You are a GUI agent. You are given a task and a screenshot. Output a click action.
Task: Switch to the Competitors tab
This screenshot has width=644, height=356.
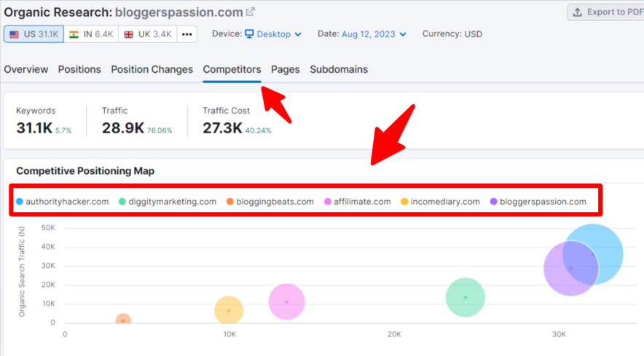(232, 69)
